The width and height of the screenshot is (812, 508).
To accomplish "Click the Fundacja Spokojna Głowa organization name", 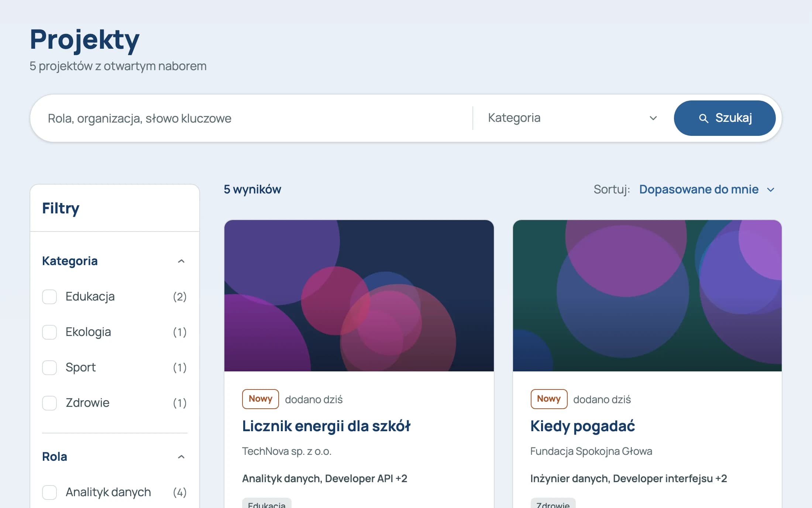I will coord(591,451).
